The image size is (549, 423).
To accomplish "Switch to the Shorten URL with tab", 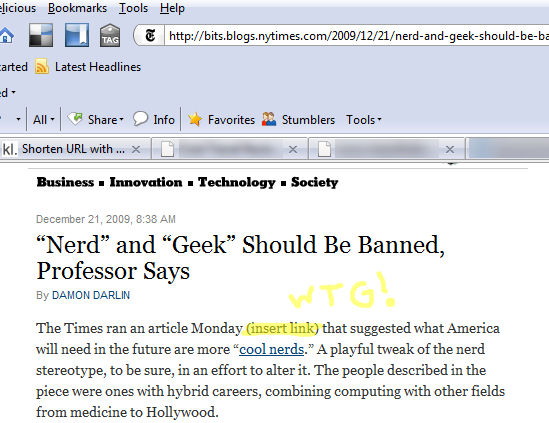I will tap(75, 149).
